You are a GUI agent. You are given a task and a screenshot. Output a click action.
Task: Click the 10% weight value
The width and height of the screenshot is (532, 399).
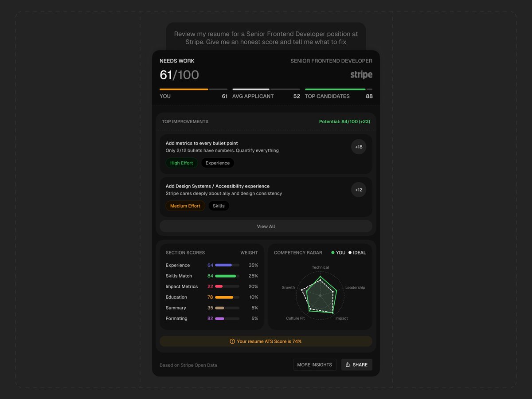[x=254, y=297]
